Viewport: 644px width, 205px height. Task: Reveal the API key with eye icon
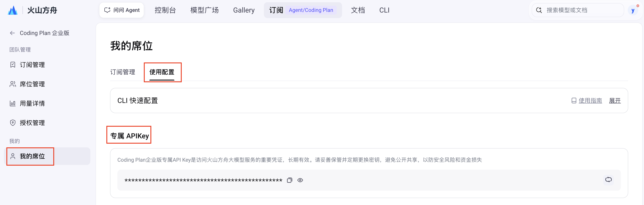(300, 180)
